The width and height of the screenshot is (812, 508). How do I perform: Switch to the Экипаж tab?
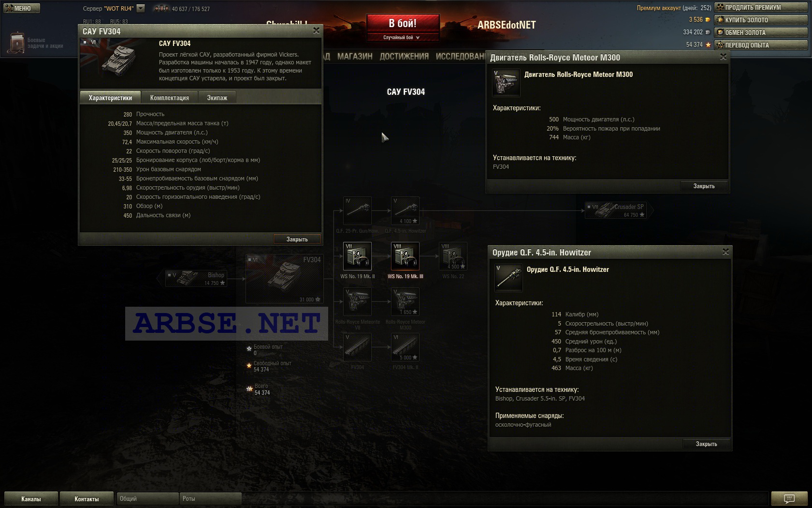[x=217, y=97]
